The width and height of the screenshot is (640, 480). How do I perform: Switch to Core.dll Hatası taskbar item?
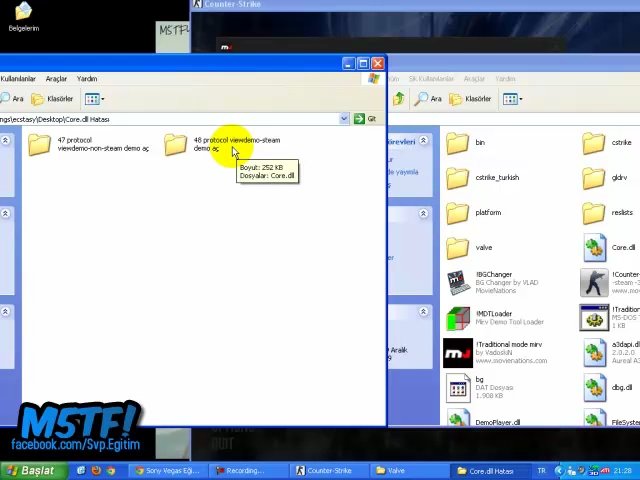[489, 471]
